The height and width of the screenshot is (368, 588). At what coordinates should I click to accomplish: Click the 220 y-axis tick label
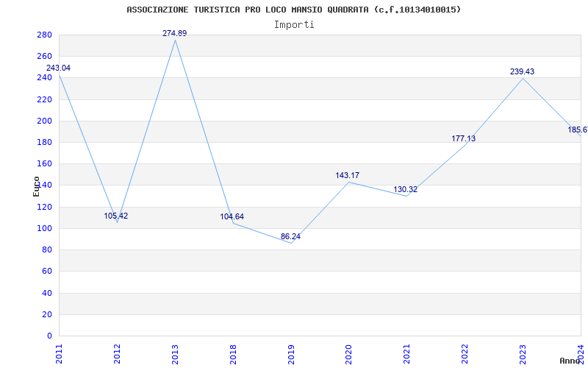point(44,99)
